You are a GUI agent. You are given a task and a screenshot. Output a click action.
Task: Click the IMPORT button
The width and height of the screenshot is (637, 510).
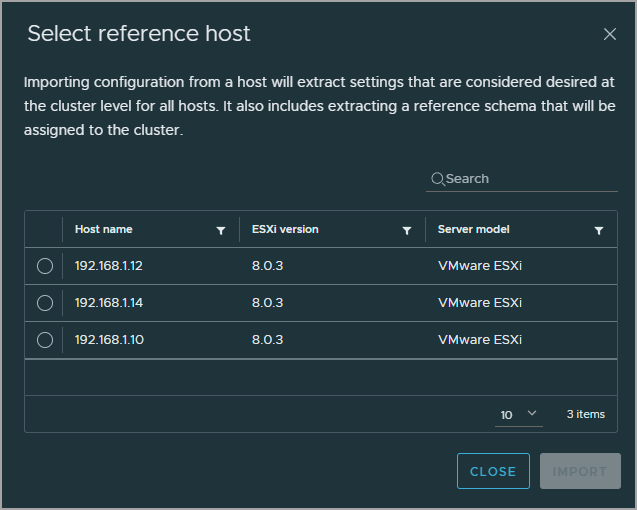click(x=580, y=471)
